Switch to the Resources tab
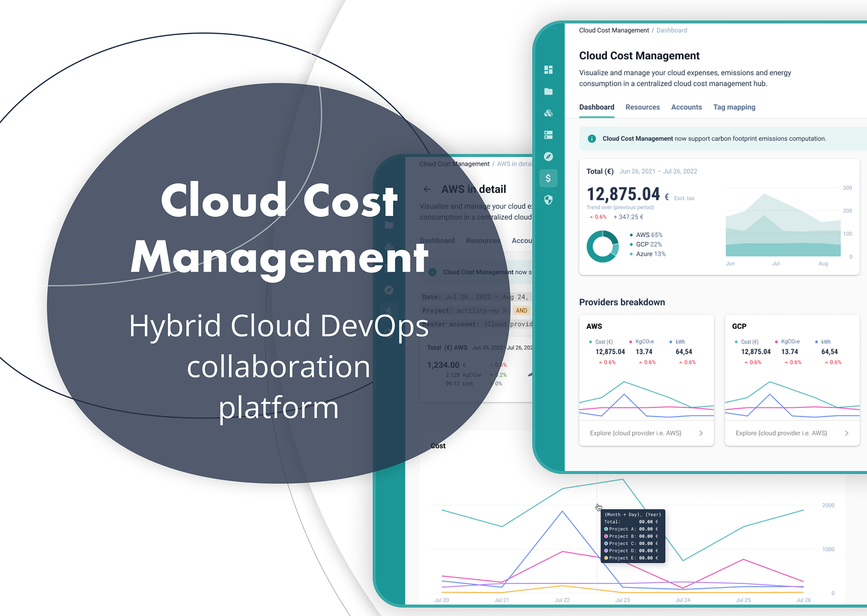This screenshot has height=616, width=867. pos(643,107)
